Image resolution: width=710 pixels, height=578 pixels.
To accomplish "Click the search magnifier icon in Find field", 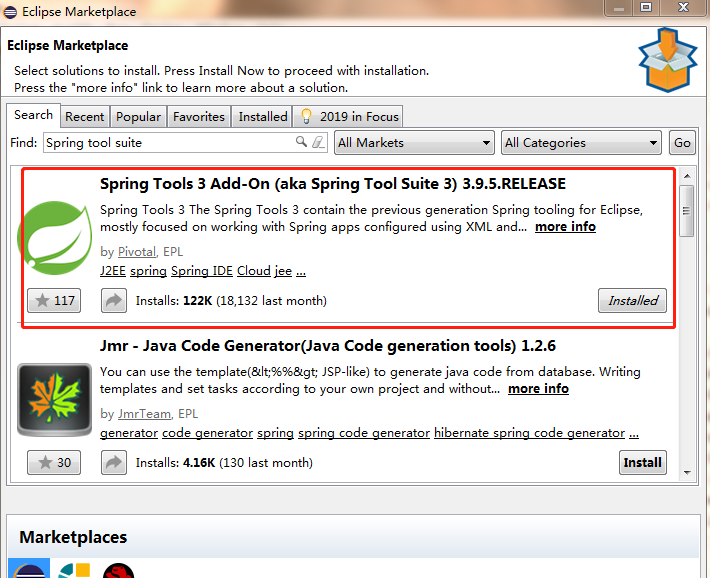I will tap(301, 141).
